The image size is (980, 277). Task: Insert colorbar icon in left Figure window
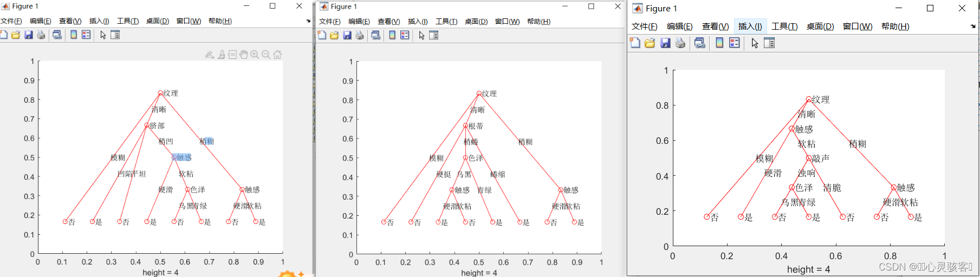click(74, 35)
